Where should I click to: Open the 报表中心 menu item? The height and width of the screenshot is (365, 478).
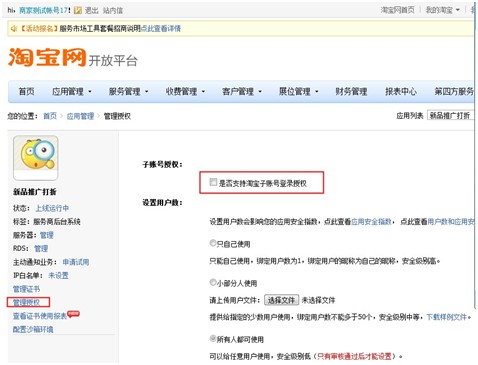pyautogui.click(x=401, y=91)
